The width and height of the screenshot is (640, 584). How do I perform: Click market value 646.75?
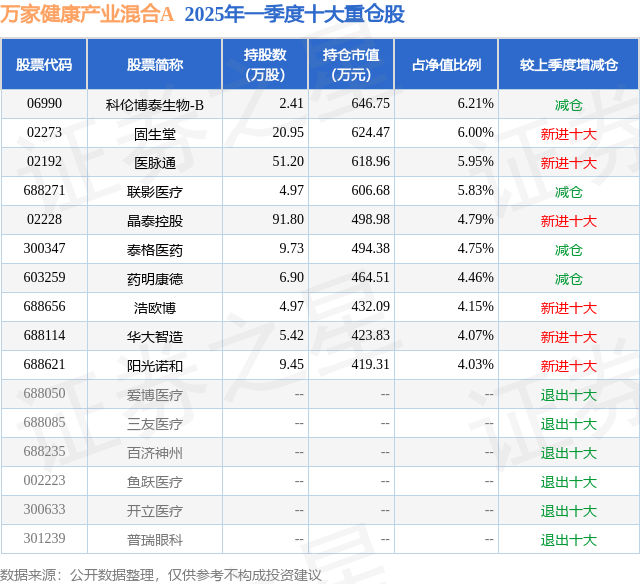[371, 104]
